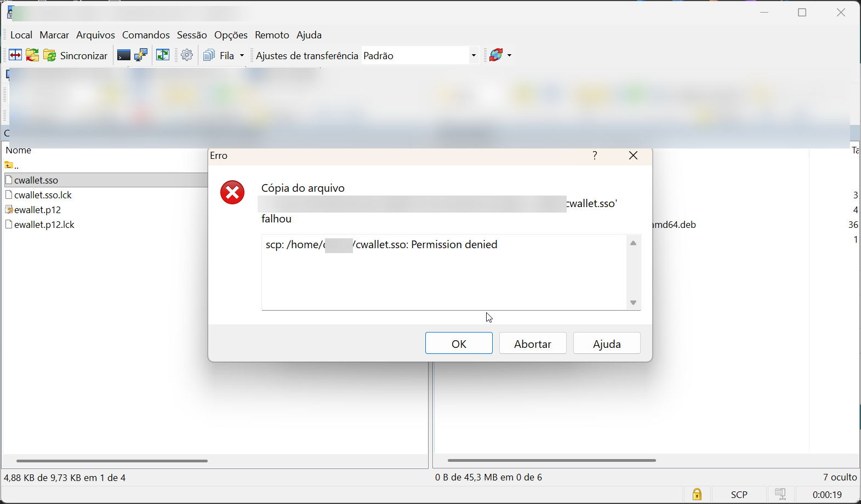Click the keep remote directory updated icon

click(x=163, y=55)
